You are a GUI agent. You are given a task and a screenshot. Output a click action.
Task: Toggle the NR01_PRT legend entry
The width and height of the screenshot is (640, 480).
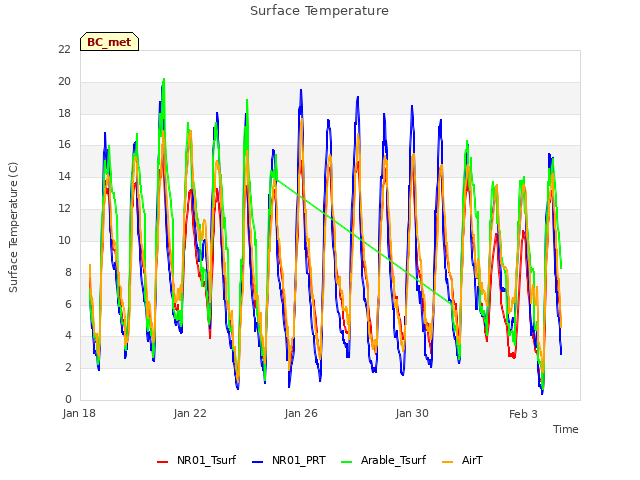coord(289,460)
